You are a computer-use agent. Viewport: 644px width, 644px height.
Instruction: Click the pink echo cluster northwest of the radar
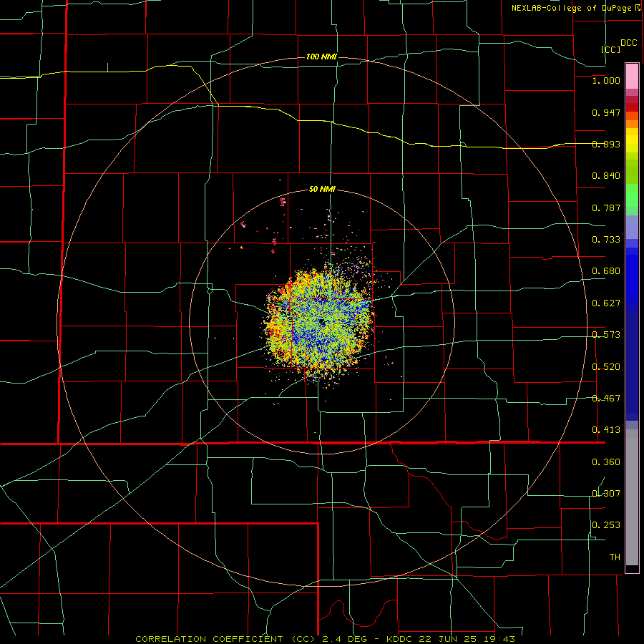click(x=282, y=201)
